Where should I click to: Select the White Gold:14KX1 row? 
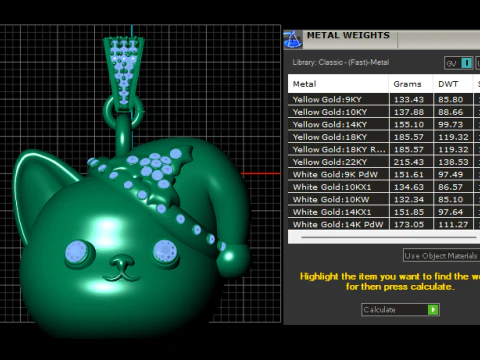[x=384, y=212]
